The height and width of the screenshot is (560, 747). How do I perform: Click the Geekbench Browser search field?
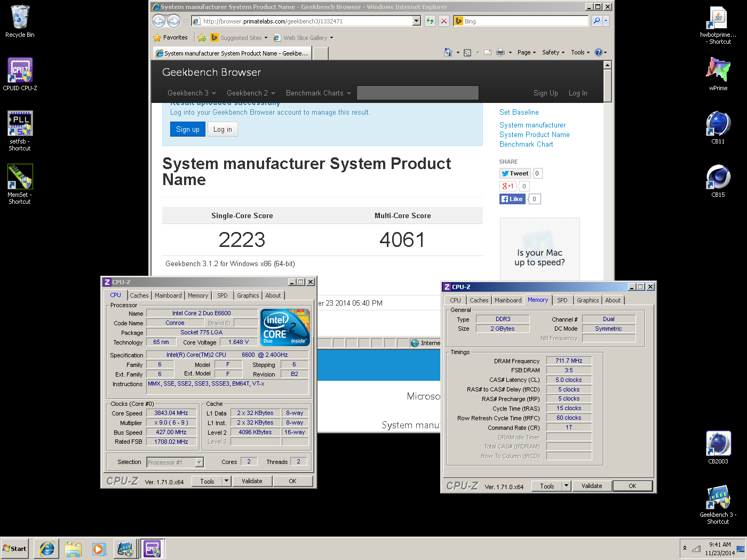[418, 93]
